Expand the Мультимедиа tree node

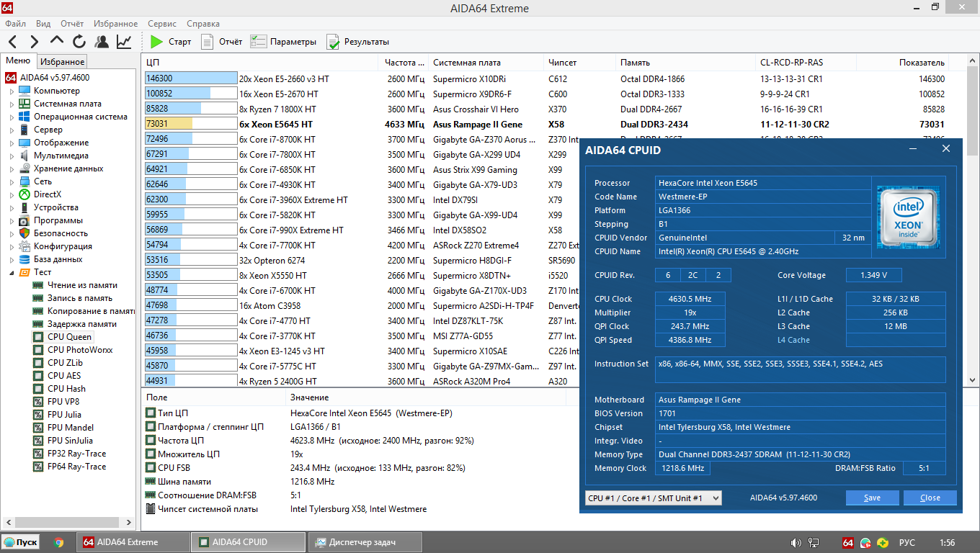tap(12, 156)
